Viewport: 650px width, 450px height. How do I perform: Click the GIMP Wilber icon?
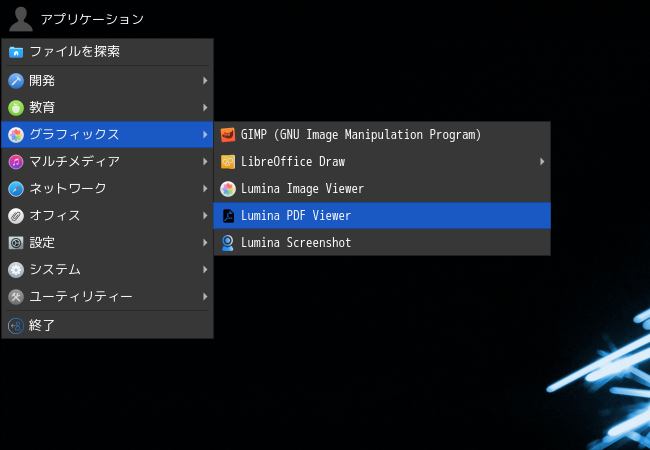tap(228, 135)
